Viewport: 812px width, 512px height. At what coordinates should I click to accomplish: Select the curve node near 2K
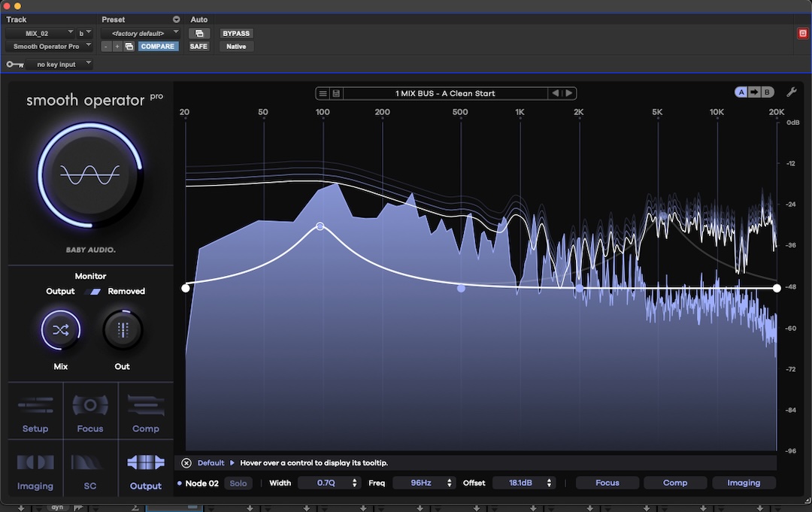pos(580,288)
